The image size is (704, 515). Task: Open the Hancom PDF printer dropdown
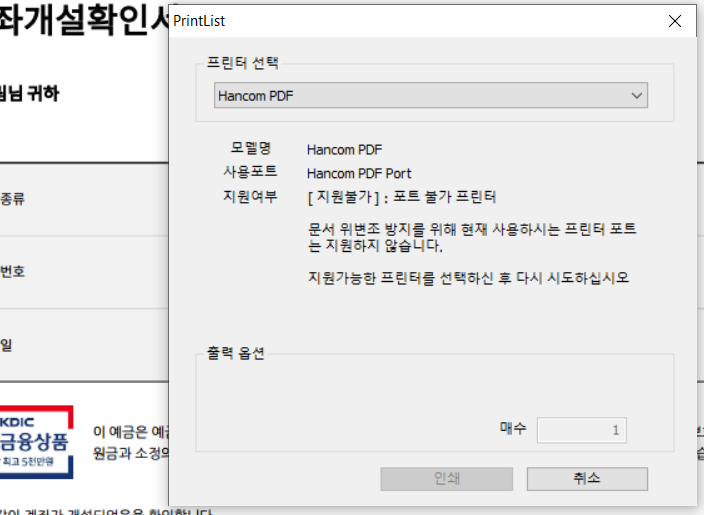pos(431,95)
